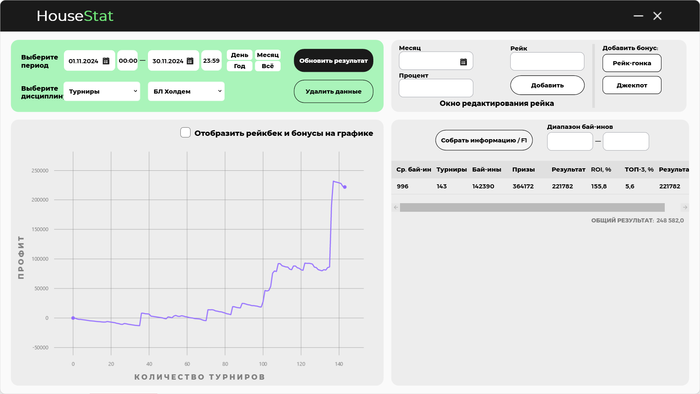Click Собрать информацию / F1 button
The image size is (700, 394).
point(484,140)
